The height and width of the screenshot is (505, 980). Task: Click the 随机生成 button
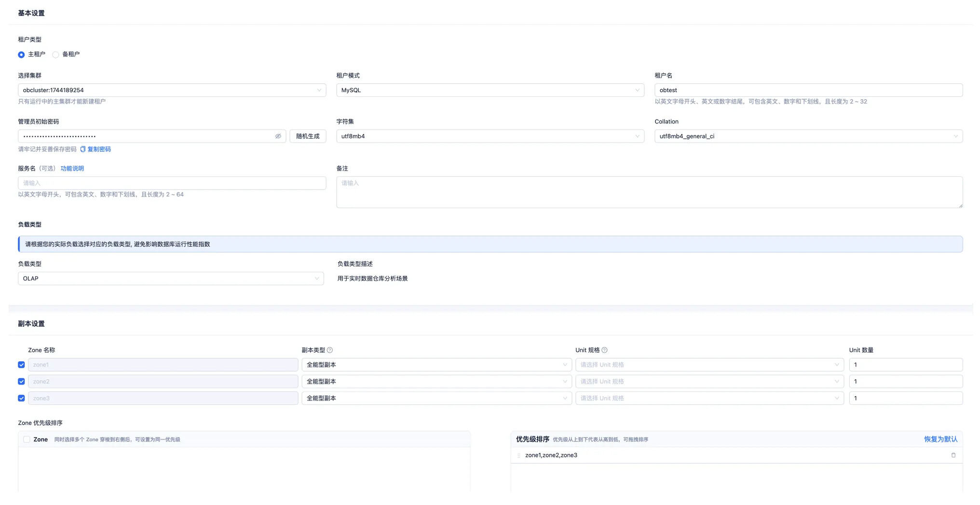coord(308,136)
